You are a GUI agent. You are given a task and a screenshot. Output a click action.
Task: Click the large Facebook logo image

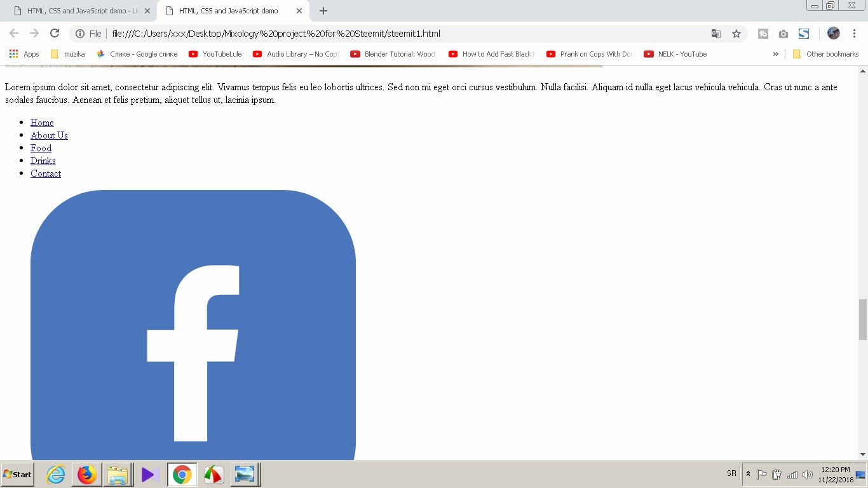(193, 325)
